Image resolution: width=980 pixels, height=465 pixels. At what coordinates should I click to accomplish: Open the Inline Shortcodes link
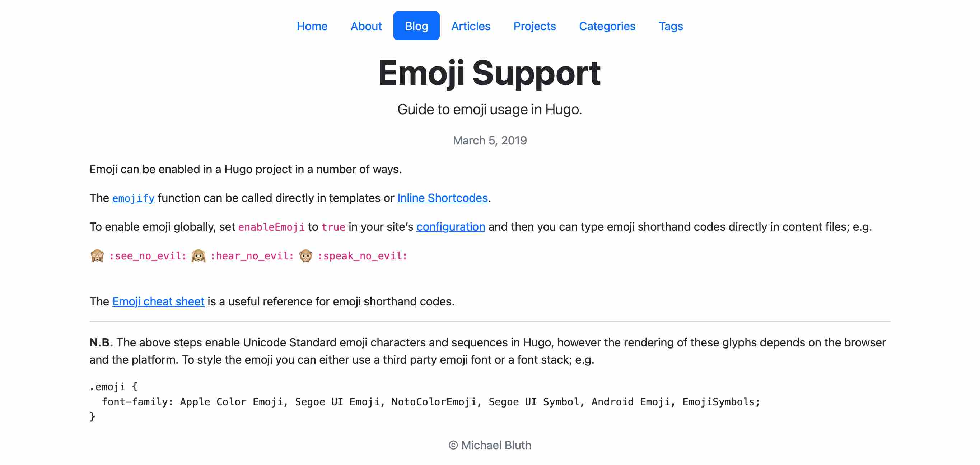442,198
